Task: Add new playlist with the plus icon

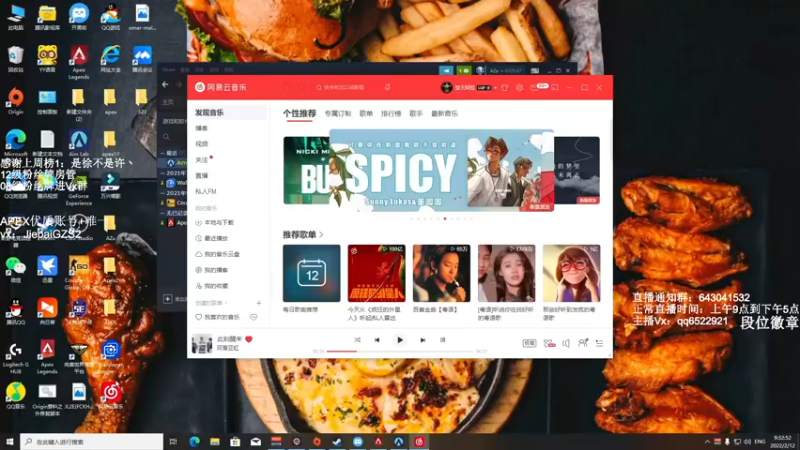Action: point(259,303)
